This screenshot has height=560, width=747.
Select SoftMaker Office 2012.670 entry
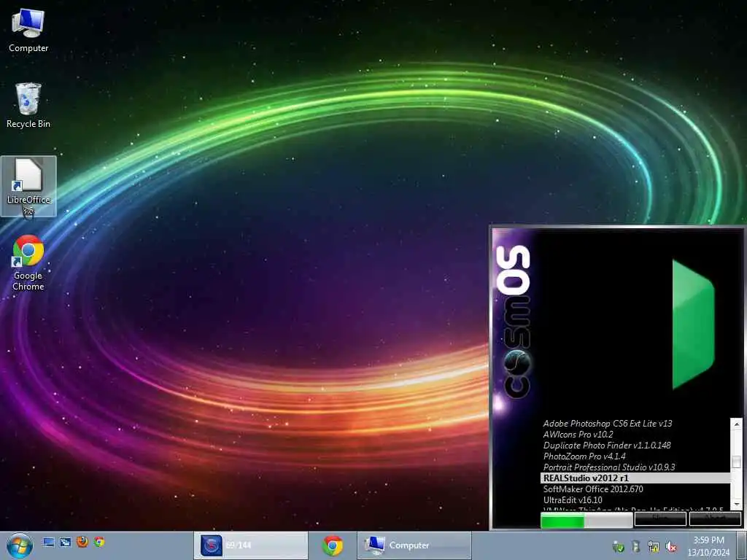click(593, 489)
